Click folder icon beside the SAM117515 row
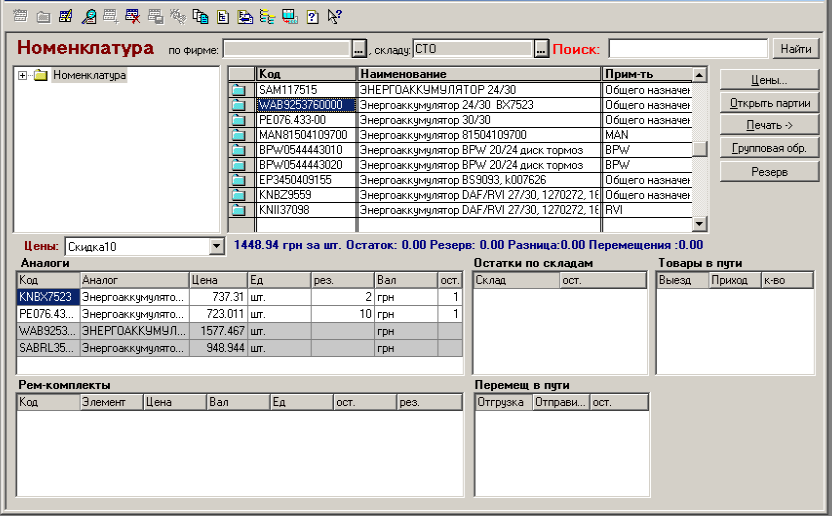832x516 pixels. 238,90
